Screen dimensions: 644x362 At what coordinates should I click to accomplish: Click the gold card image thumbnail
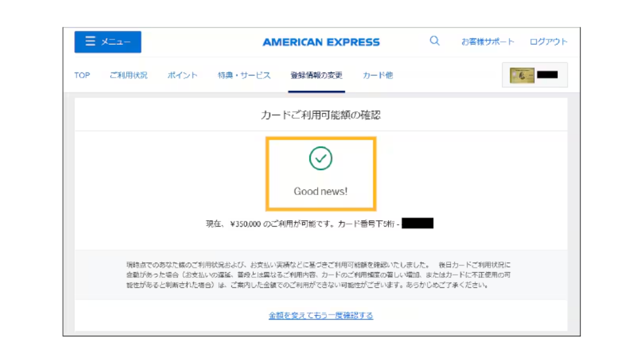522,75
